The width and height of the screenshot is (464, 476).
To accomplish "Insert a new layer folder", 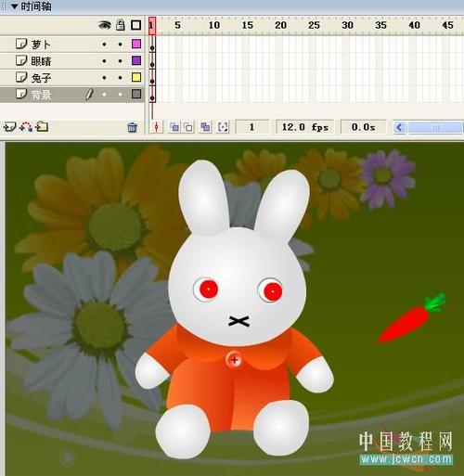I will click(42, 127).
